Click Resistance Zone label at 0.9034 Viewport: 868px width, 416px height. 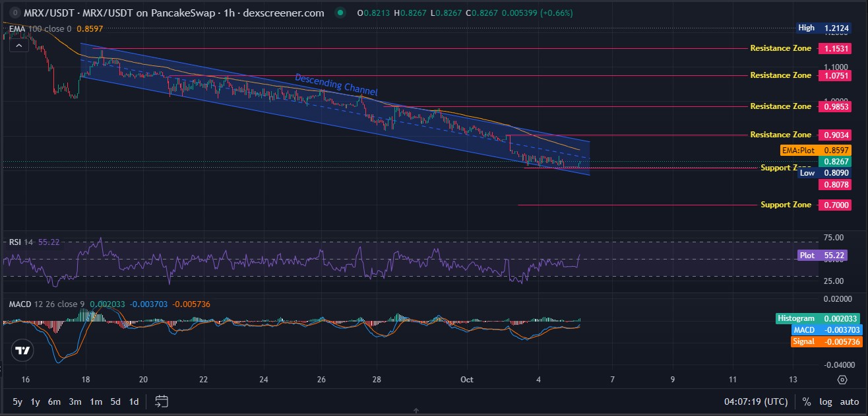[x=781, y=135]
